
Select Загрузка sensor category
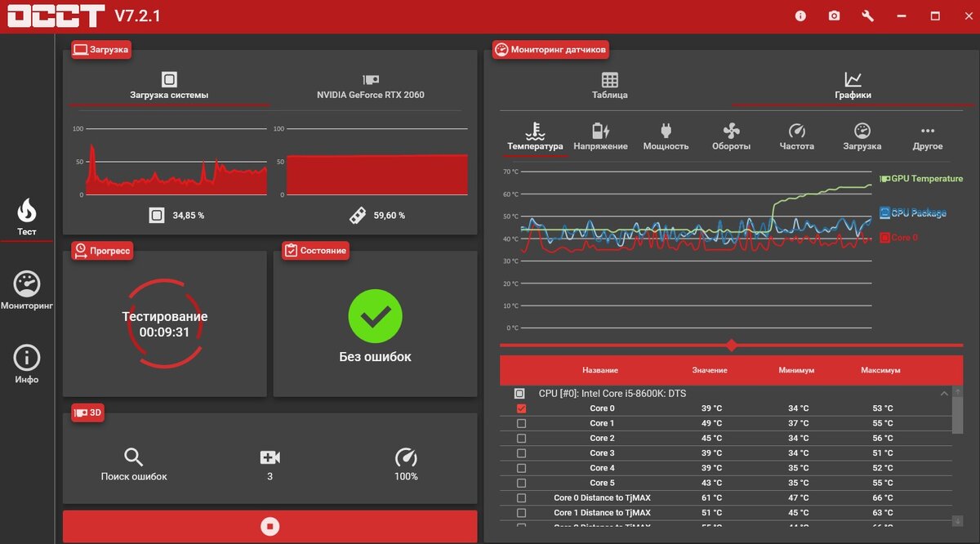click(x=862, y=137)
